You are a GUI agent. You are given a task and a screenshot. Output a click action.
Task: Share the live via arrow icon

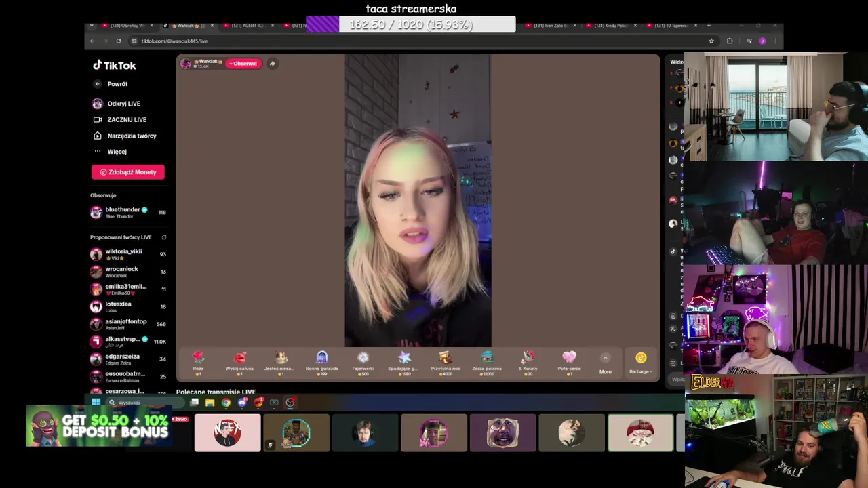point(272,64)
